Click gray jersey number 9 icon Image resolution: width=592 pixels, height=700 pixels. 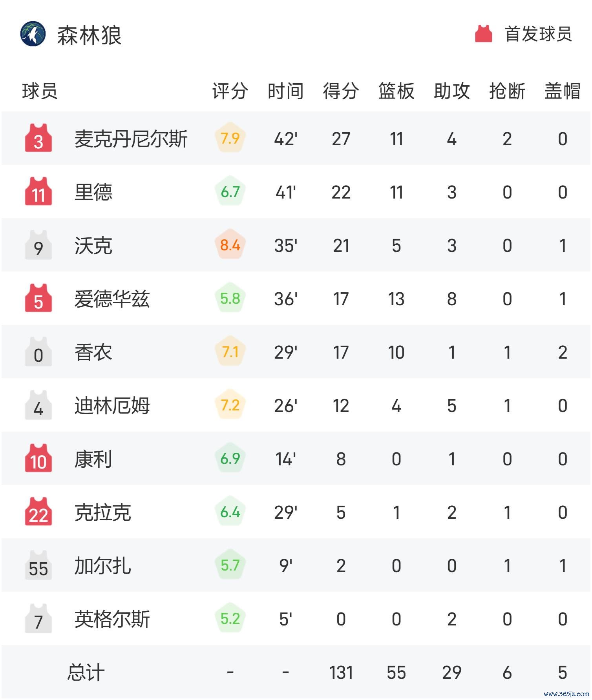click(x=38, y=244)
